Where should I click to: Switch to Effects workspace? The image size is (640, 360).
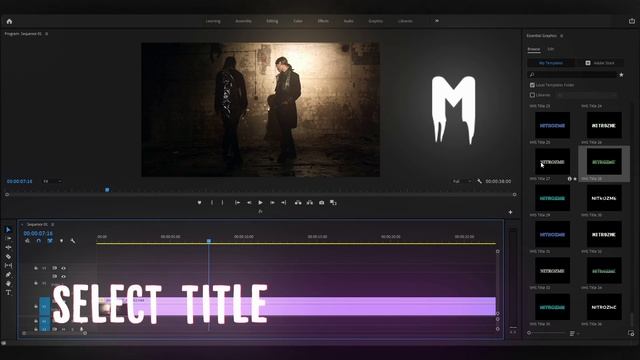pyautogui.click(x=323, y=21)
